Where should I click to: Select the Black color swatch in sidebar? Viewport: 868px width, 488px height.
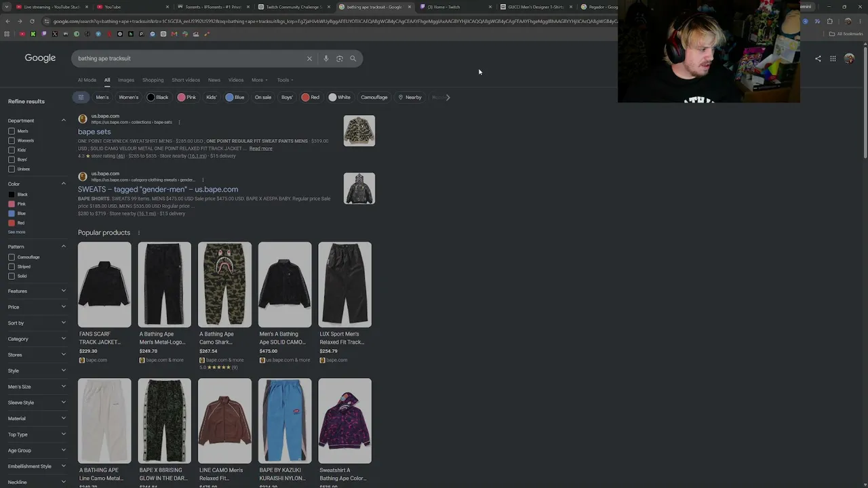point(12,195)
